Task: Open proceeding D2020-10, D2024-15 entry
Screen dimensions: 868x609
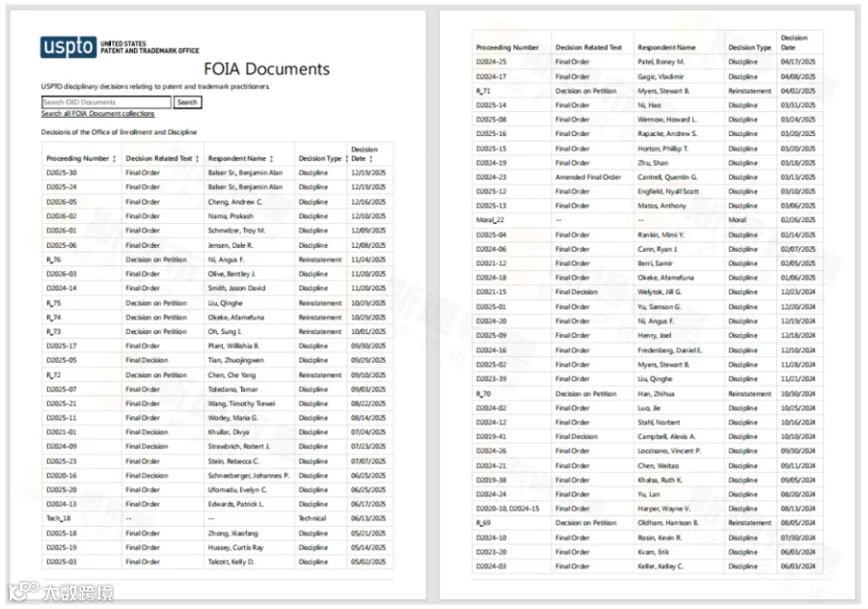Action: pos(507,509)
